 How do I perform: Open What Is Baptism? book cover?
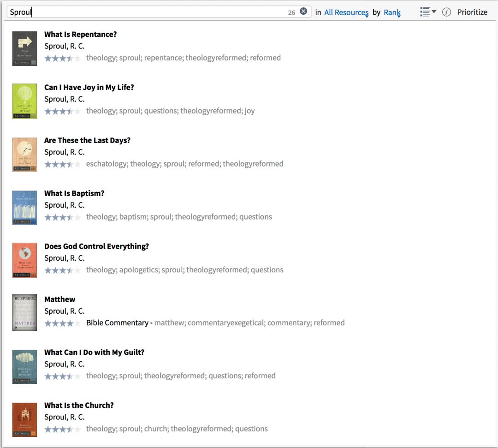tap(24, 208)
